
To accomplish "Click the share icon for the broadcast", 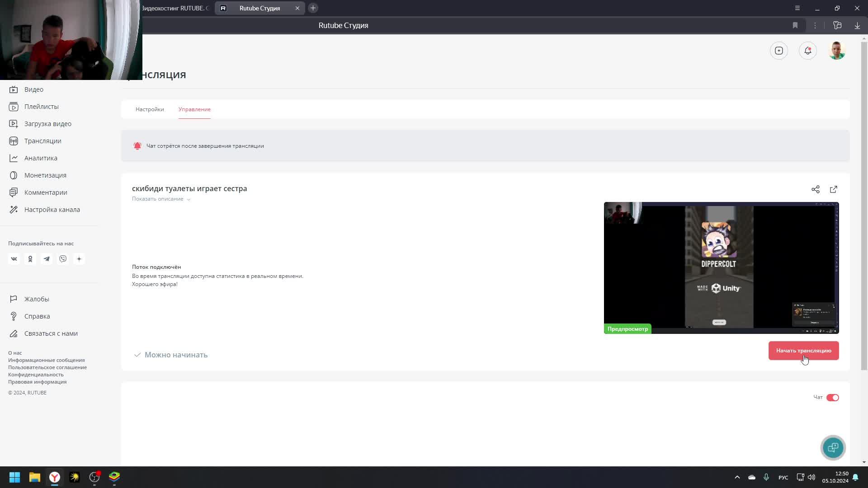I will 815,189.
